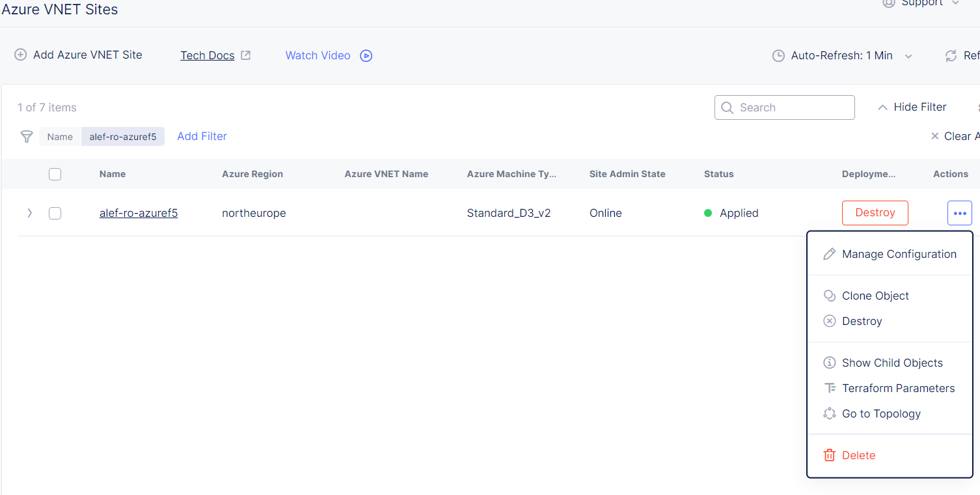Click the Azure Machine Type column header
The height and width of the screenshot is (495, 980).
pos(511,174)
